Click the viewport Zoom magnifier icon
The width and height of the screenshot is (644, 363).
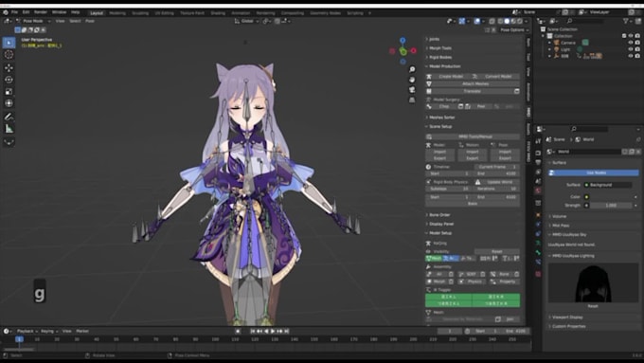[412, 69]
